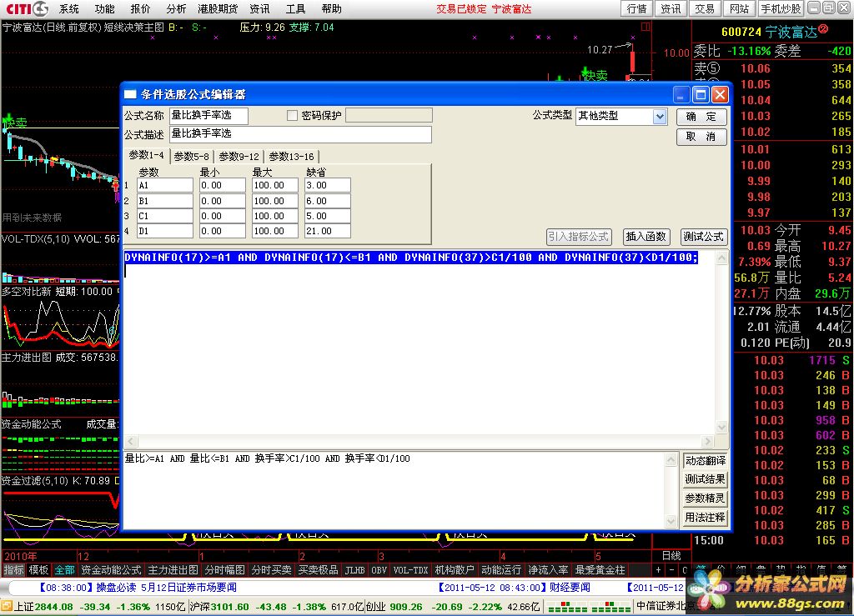
Task: Click the small red window-split icon above the chart
Action: pyautogui.click(x=646, y=27)
